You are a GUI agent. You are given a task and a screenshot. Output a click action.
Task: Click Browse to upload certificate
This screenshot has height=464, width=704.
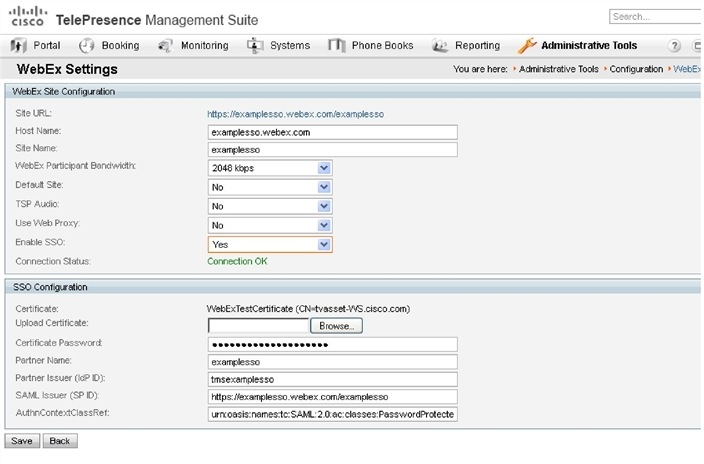[336, 326]
